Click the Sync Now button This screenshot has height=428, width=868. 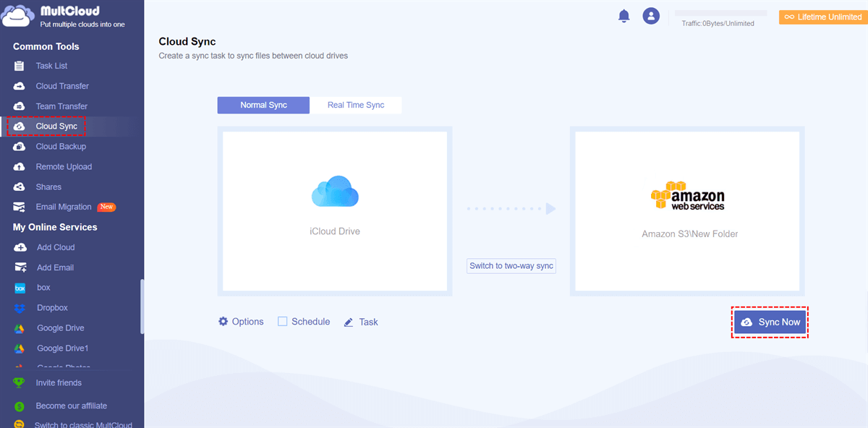(770, 322)
